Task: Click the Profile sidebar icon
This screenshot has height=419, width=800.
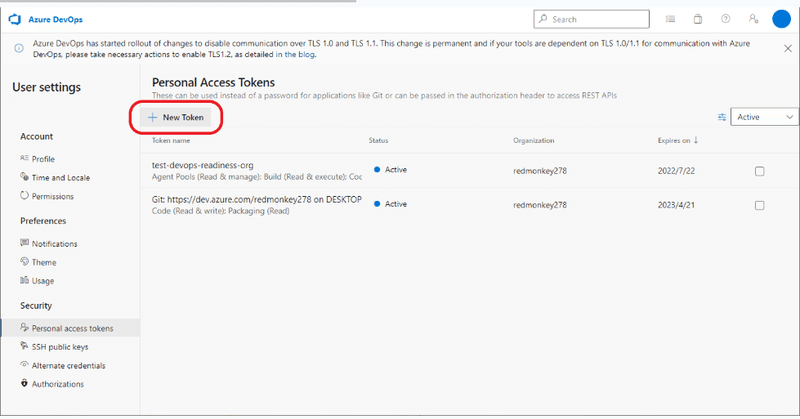Action: click(24, 158)
